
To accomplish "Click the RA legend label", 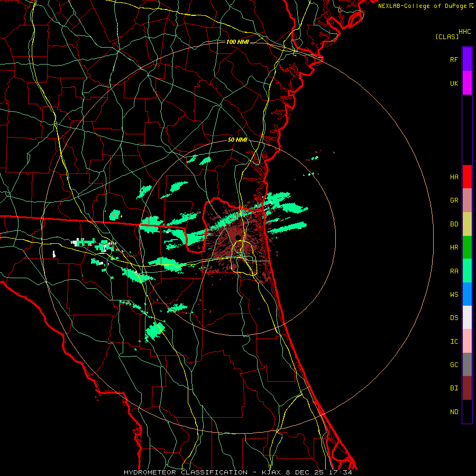I will pyautogui.click(x=454, y=271).
